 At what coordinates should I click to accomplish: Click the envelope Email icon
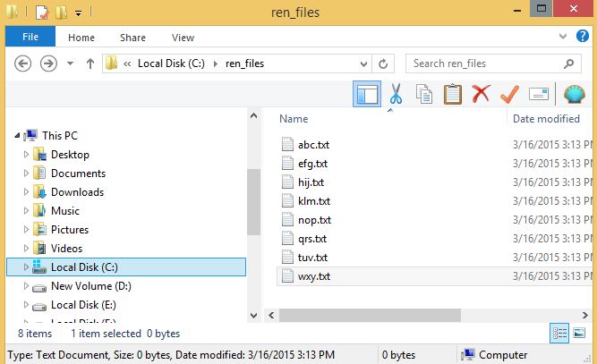point(538,94)
